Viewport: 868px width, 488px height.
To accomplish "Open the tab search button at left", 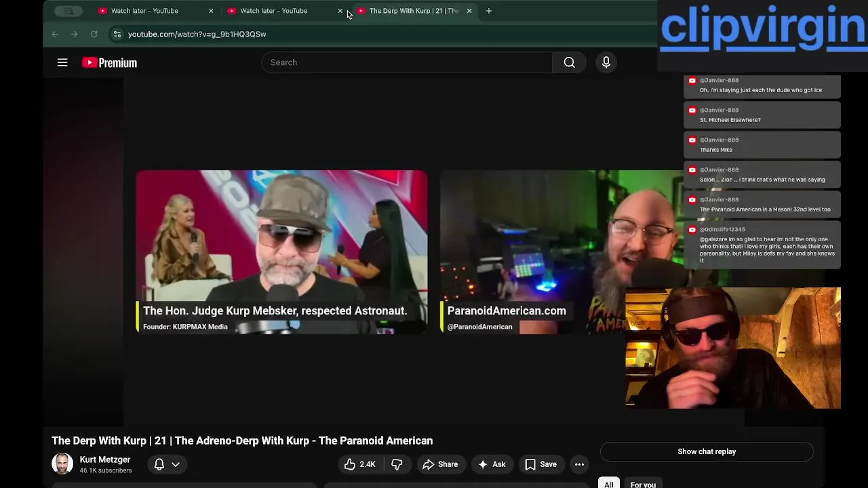I will [68, 11].
